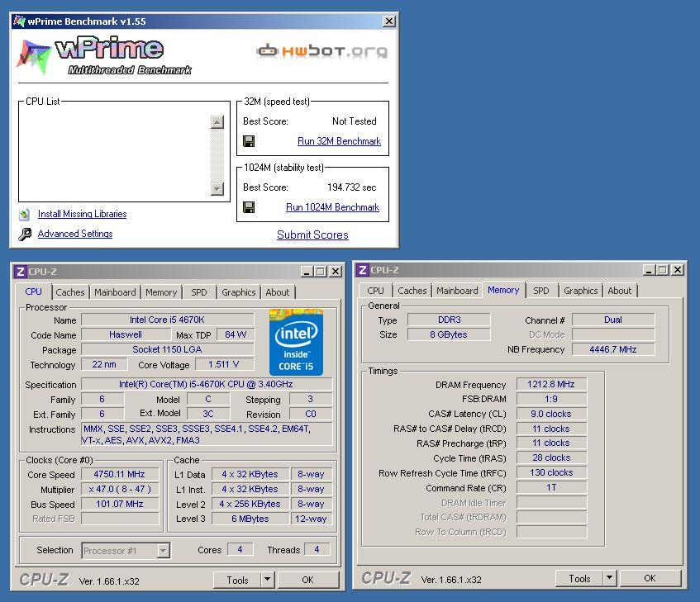
Task: Click the Level 3 cache value 6 MBytes
Action: click(x=250, y=519)
